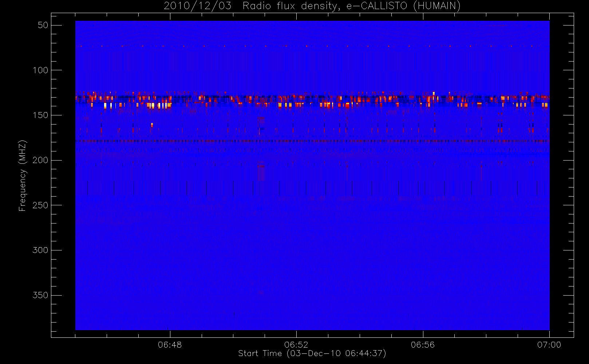Click the 250 frequency tick label
589x364 pixels.
point(40,205)
